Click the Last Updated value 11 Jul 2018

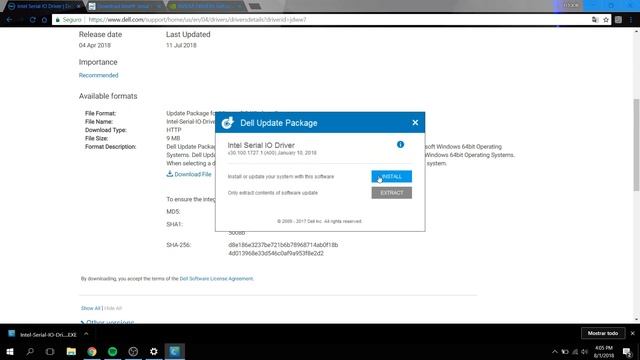(x=181, y=45)
